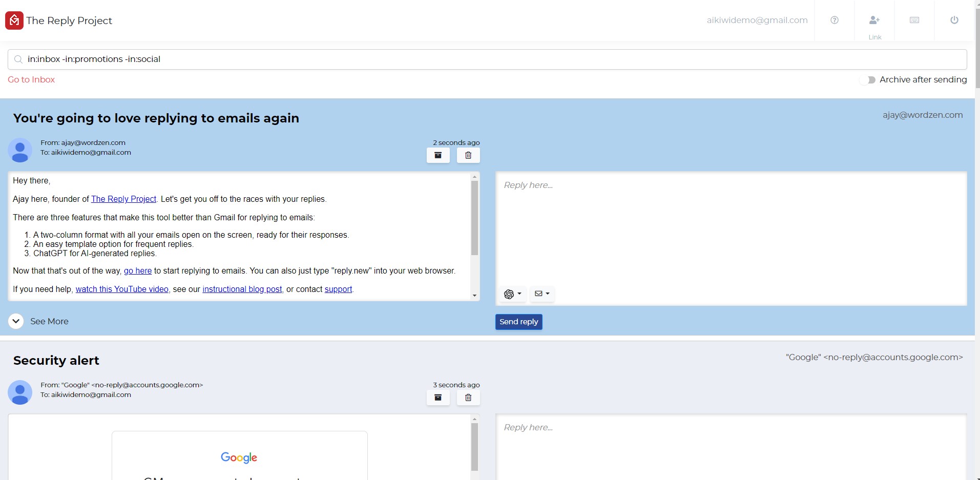Toggle Archive after sending switch
Viewport: 980px width, 480px height.
pos(868,80)
